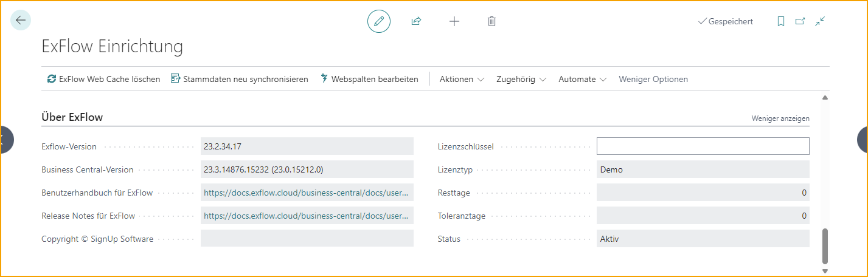Open the Aktionen dropdown menu

click(462, 79)
